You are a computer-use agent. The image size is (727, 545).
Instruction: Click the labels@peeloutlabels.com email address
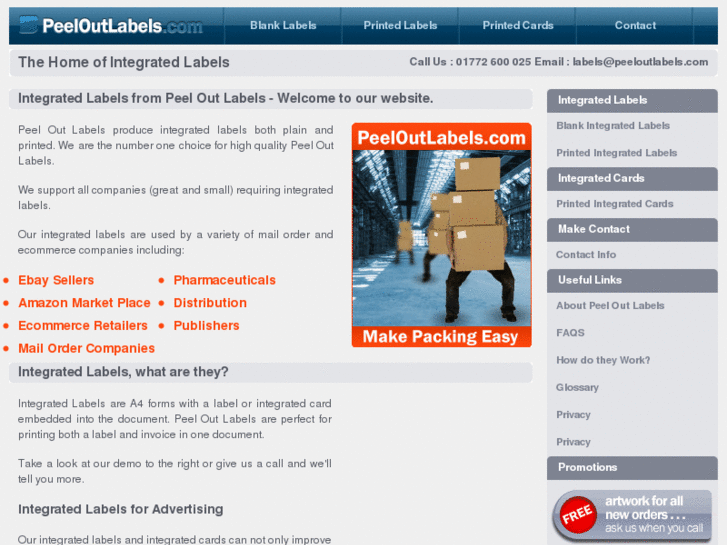point(640,62)
